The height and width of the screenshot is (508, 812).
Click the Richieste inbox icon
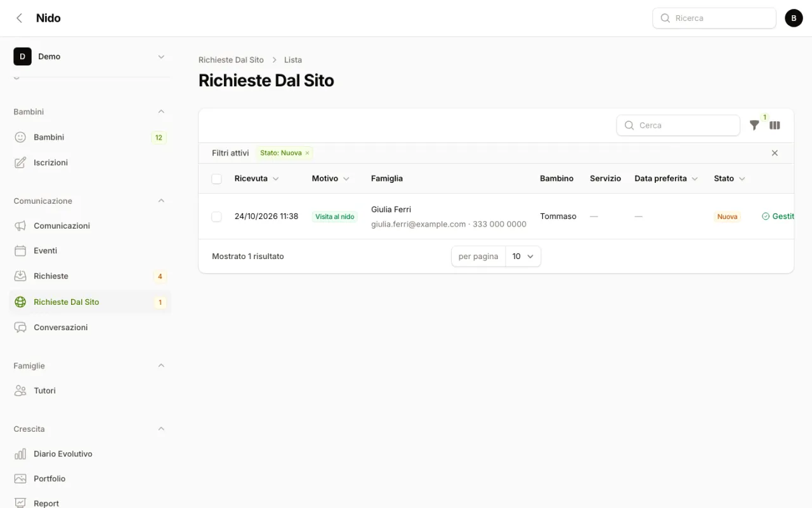click(20, 276)
